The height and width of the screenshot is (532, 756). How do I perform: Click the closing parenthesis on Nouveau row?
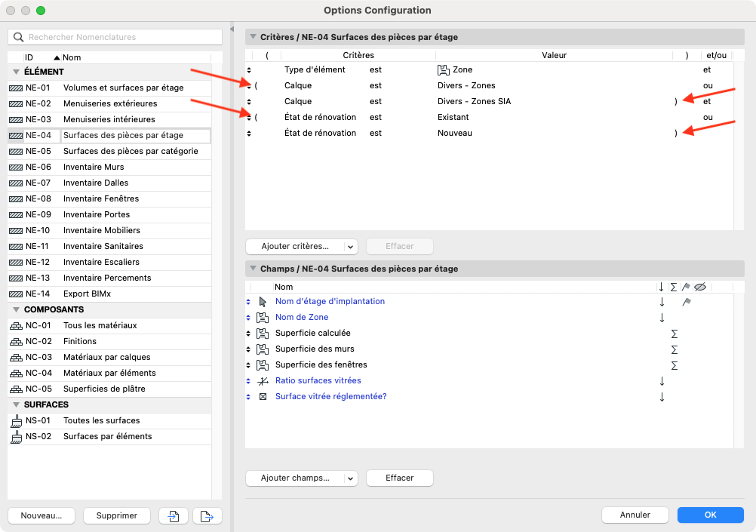click(676, 134)
